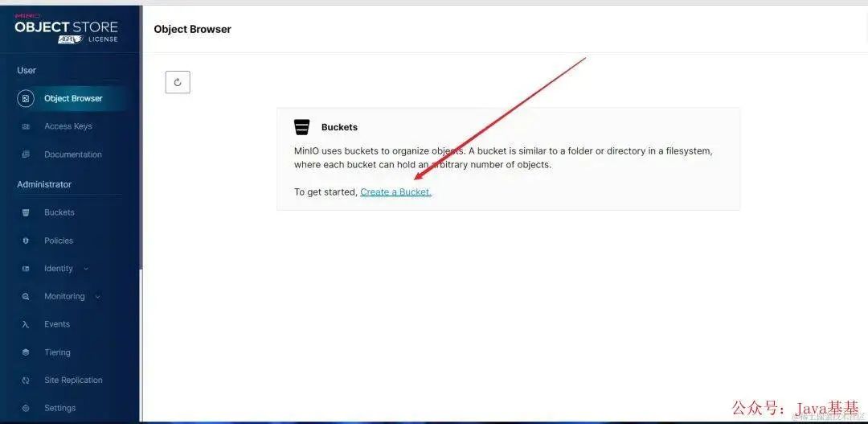Image resolution: width=868 pixels, height=424 pixels.
Task: Click the Administrator section label
Action: point(44,184)
